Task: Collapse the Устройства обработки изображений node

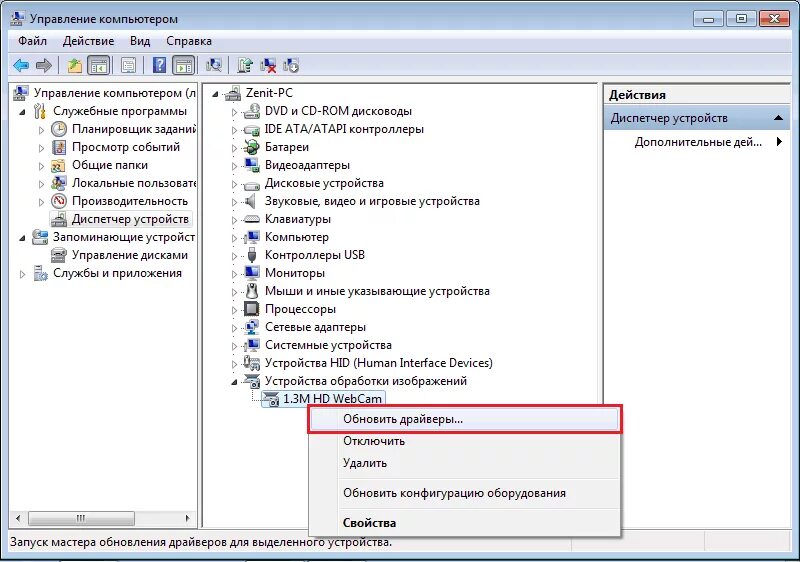Action: point(234,382)
